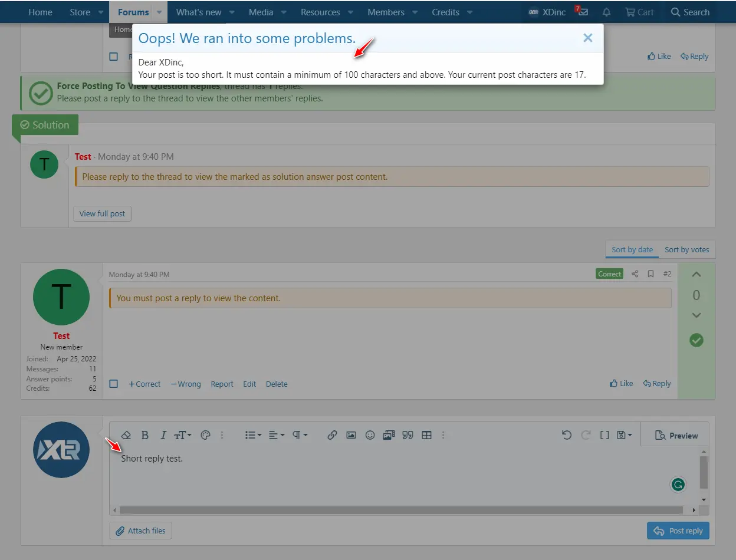
Task: Switch to Sort by votes tab
Action: click(x=687, y=249)
